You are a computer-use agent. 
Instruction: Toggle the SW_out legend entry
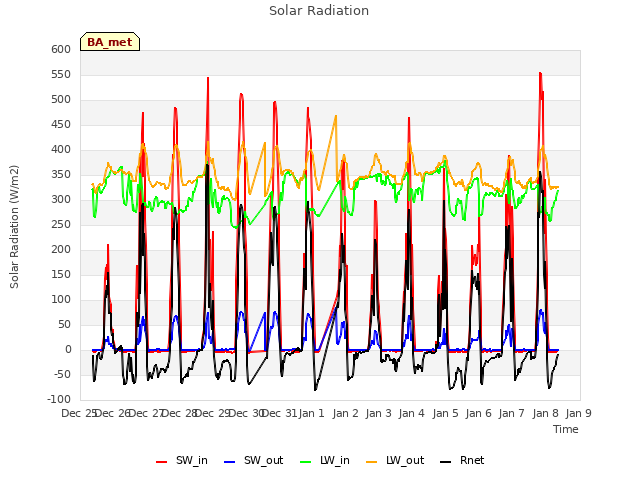click(x=253, y=460)
